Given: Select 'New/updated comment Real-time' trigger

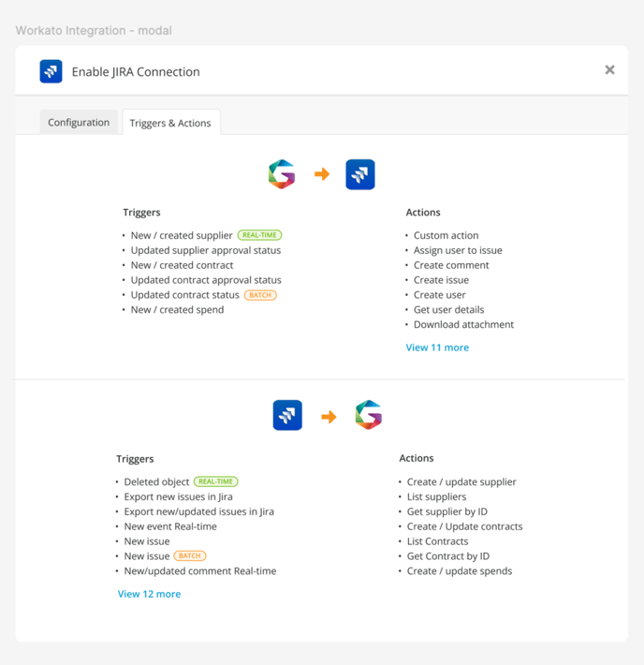Looking at the screenshot, I should (x=200, y=570).
